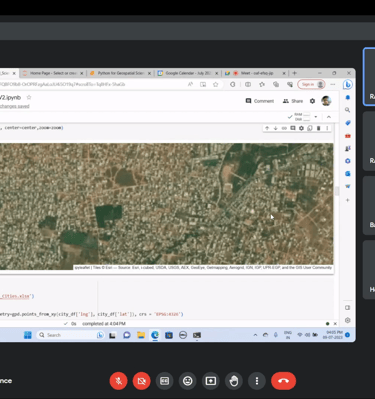
Task: Switch to Google Calendar tab
Action: coord(188,73)
